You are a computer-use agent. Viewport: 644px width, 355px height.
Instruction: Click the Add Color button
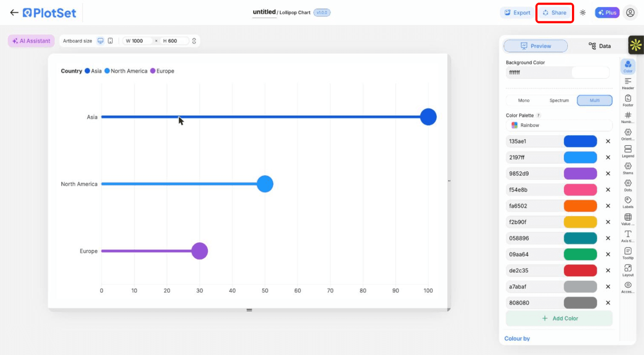point(559,319)
